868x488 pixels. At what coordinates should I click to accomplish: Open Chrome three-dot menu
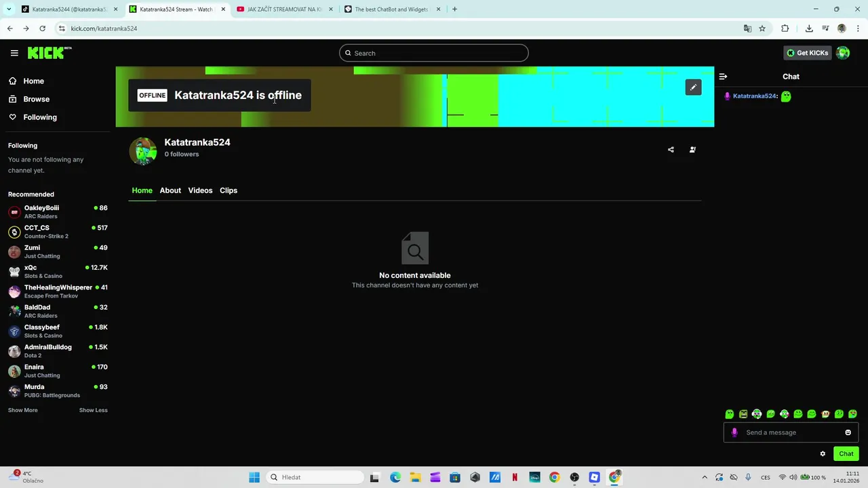tap(859, 28)
